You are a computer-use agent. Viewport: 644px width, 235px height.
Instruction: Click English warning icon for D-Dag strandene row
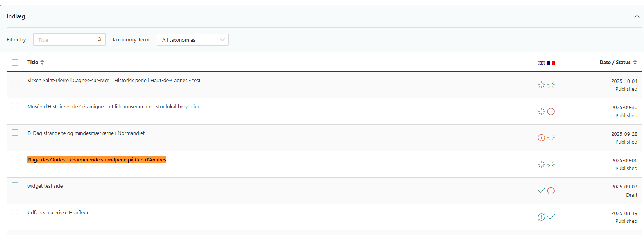tap(541, 138)
